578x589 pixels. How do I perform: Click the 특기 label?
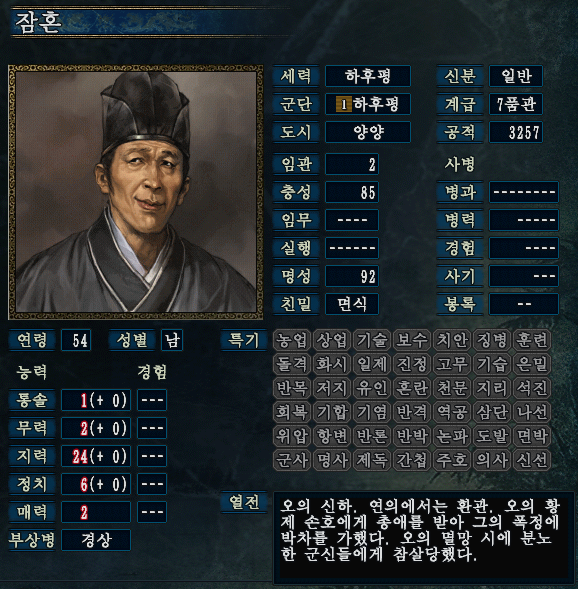click(x=244, y=340)
